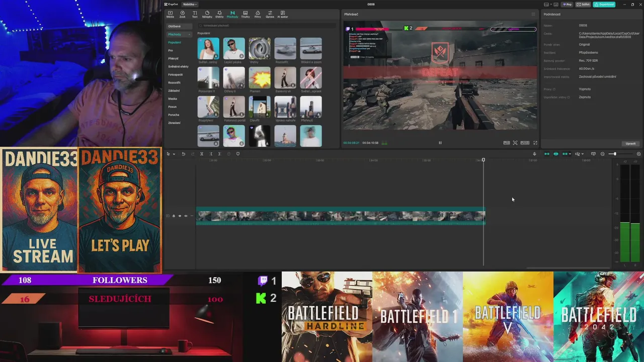This screenshot has width=644, height=362.
Task: Open the Zvuk audio tab icon
Action: click(183, 13)
